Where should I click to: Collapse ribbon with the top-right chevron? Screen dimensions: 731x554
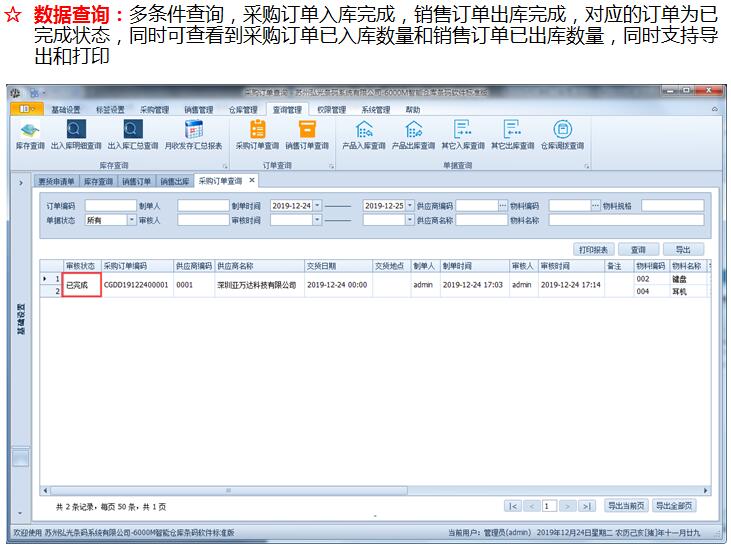(x=715, y=110)
